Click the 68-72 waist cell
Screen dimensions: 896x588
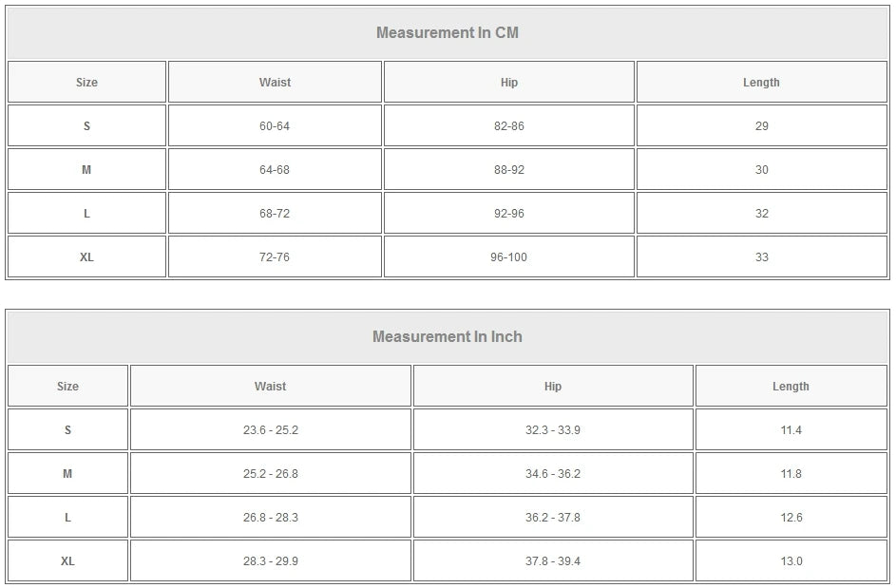point(275,214)
